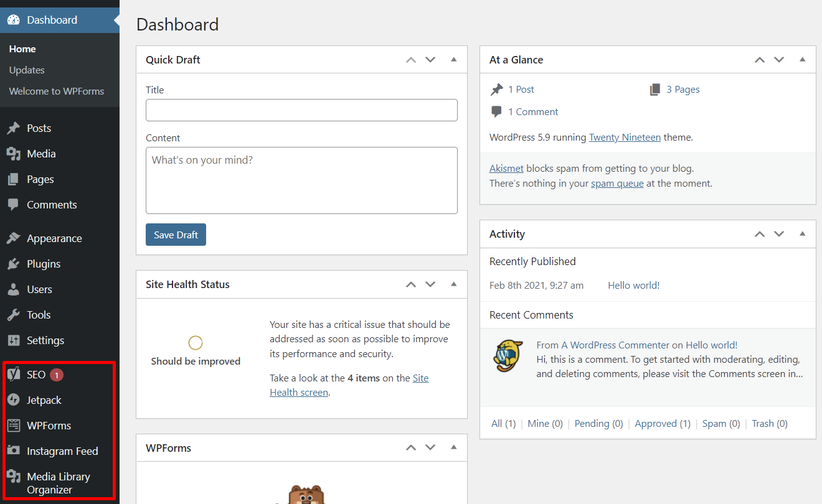The height and width of the screenshot is (504, 822).
Task: Click the Pages icon in sidebar
Action: 13,179
